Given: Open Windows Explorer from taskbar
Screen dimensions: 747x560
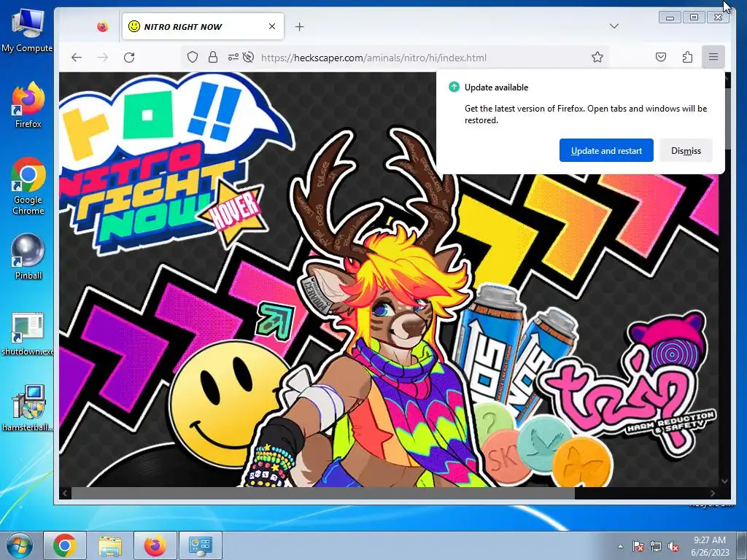Looking at the screenshot, I should [x=110, y=545].
